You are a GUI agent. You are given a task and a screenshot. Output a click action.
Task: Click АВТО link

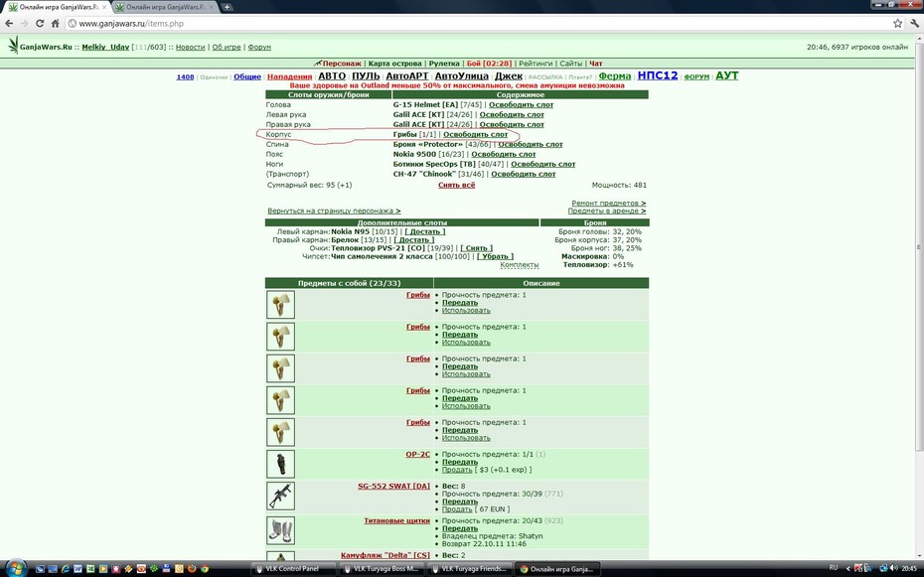[x=332, y=75]
